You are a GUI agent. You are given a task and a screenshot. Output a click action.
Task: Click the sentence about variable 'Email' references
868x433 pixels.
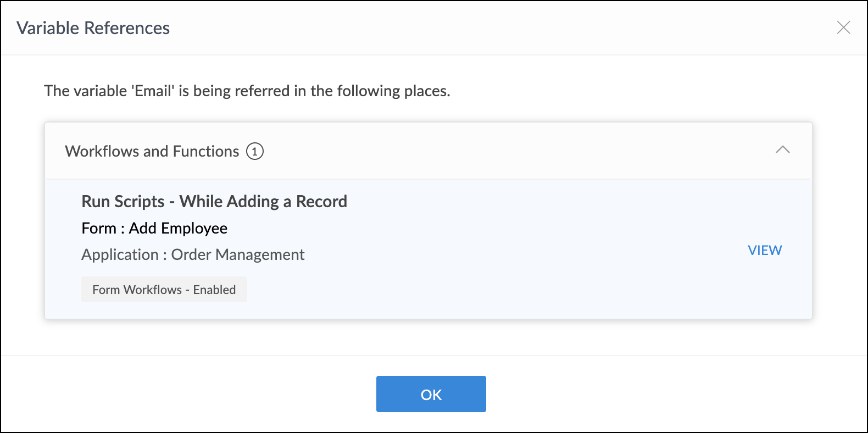coord(247,91)
